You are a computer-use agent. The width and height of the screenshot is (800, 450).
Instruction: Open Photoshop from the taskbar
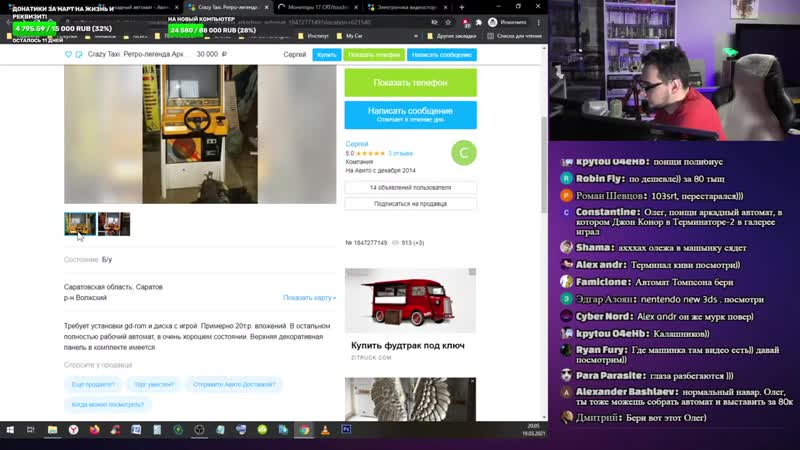tap(346, 430)
